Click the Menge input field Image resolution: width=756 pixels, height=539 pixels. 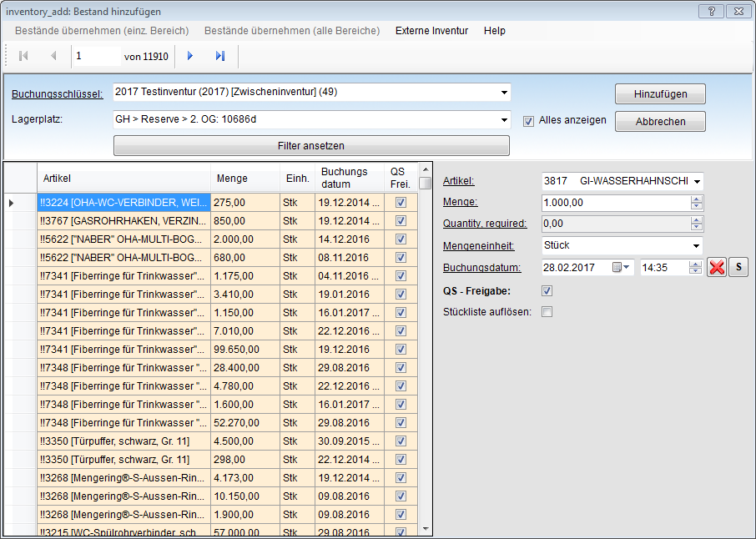click(616, 203)
